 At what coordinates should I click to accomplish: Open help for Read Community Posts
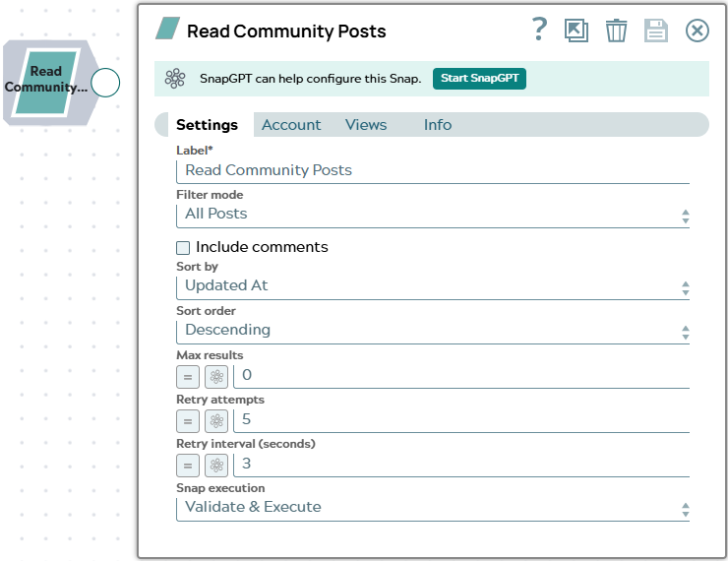[539, 30]
